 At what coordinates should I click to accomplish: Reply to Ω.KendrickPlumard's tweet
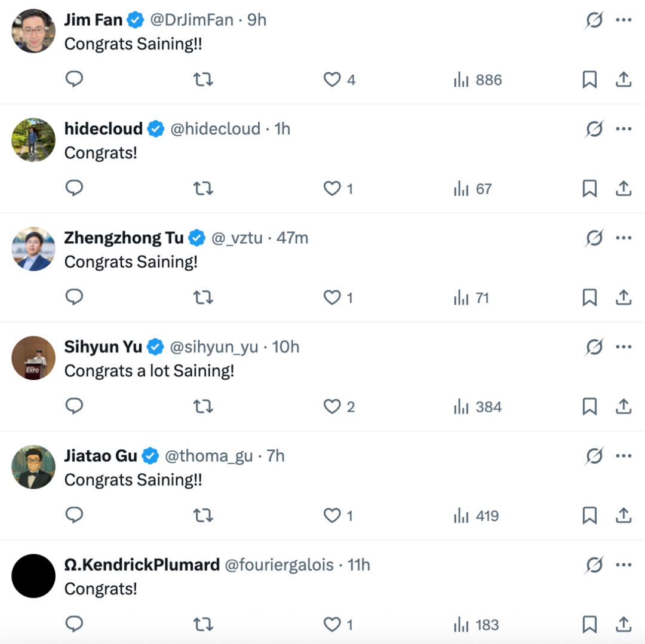(74, 624)
